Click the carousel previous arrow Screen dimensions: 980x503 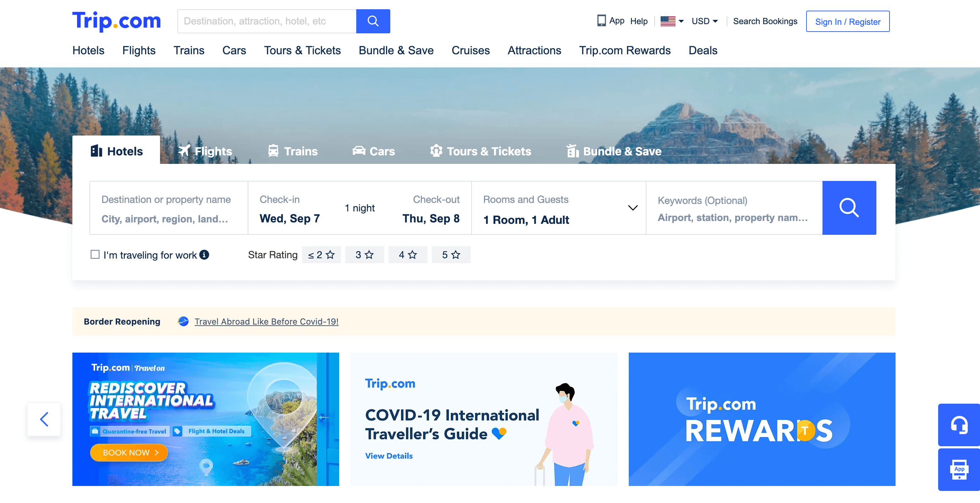pyautogui.click(x=44, y=419)
